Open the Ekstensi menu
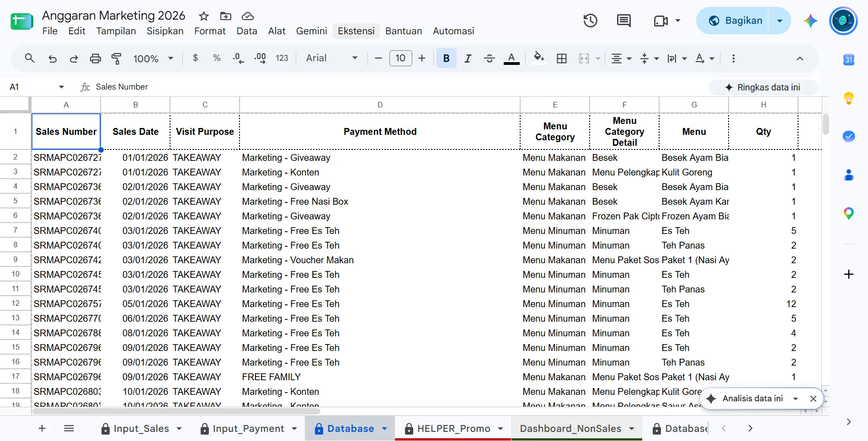 click(x=356, y=31)
